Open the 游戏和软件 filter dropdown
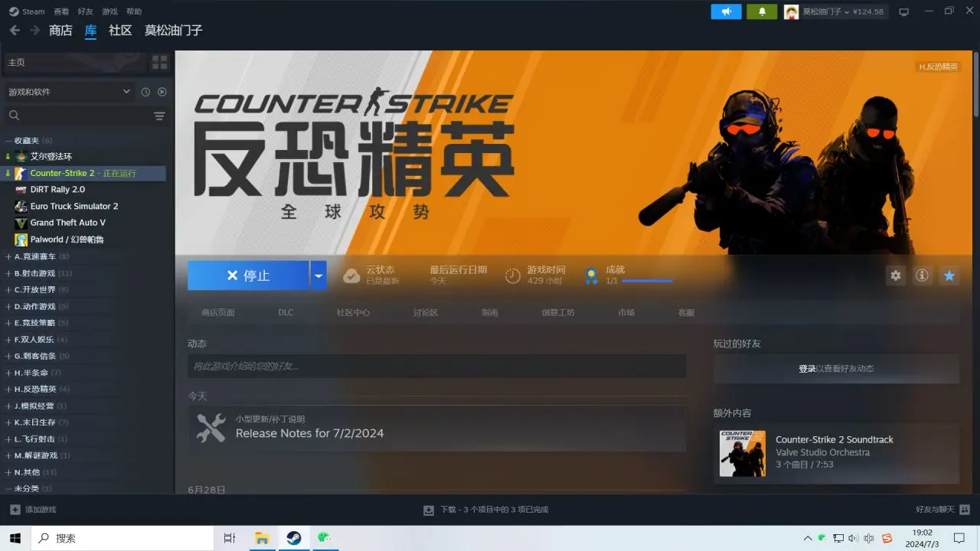980x551 pixels. click(x=69, y=92)
